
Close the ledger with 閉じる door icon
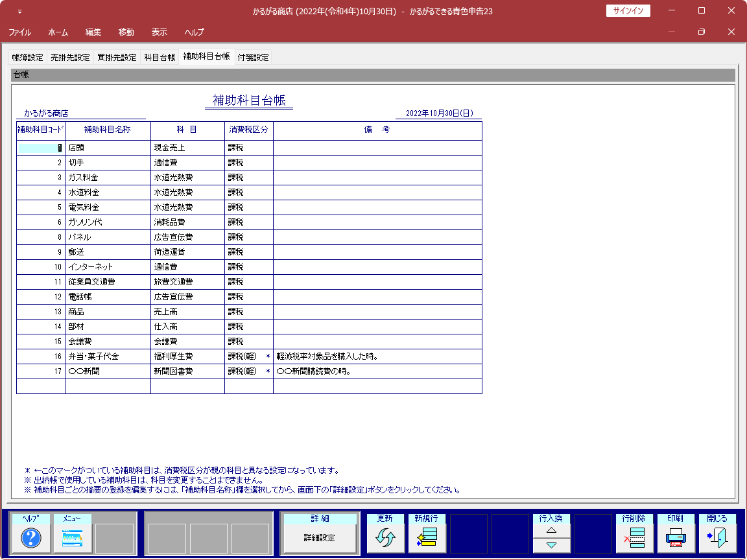click(x=717, y=538)
